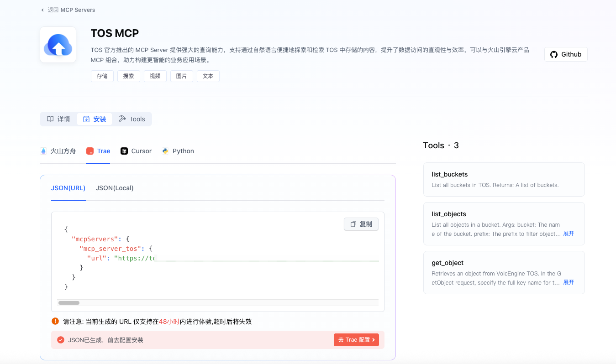Click the red success checkmark icon
616x364 pixels.
(x=61, y=340)
